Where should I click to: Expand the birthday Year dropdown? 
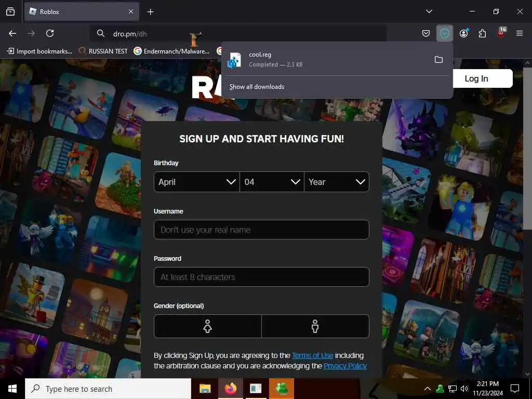coord(337,182)
